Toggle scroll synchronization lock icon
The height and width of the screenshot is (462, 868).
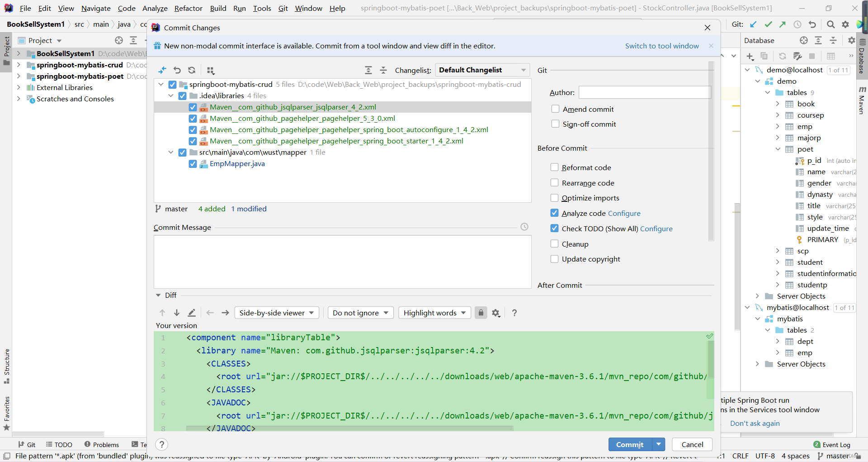coord(481,313)
